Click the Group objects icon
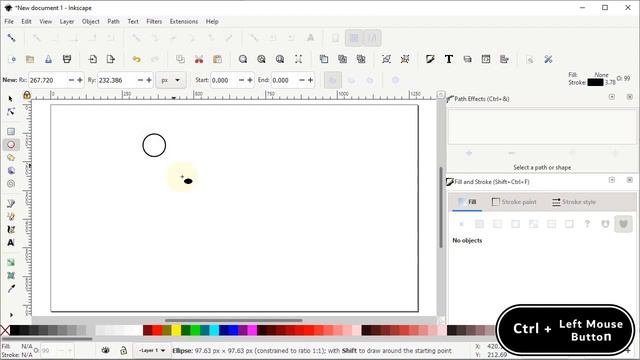The width and height of the screenshot is (640, 360). click(386, 60)
